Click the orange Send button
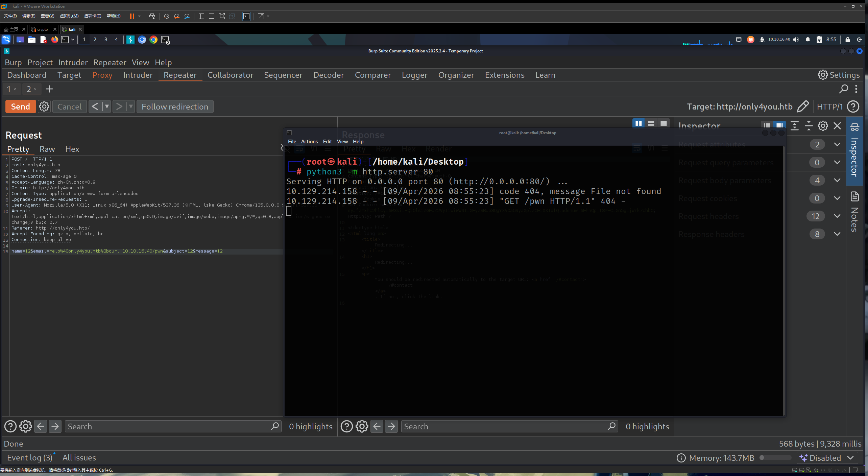 pos(21,106)
